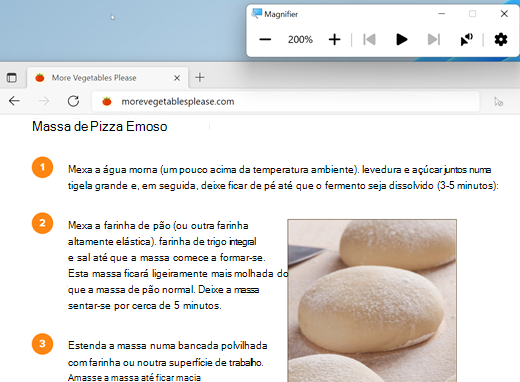This screenshot has height=382, width=520.
Task: Click the tomato site icon in address bar
Action: (x=107, y=101)
